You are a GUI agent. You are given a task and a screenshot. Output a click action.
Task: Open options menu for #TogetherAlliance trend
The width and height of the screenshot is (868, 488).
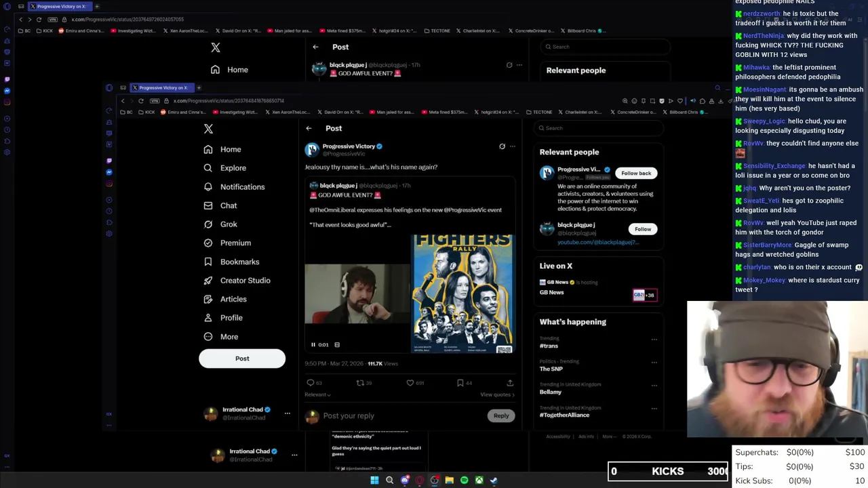pos(654,408)
